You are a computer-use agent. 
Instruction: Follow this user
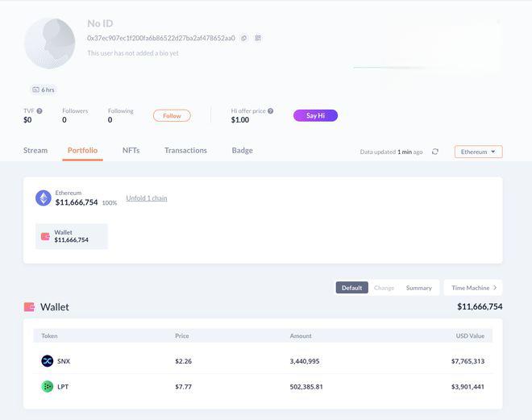click(172, 116)
